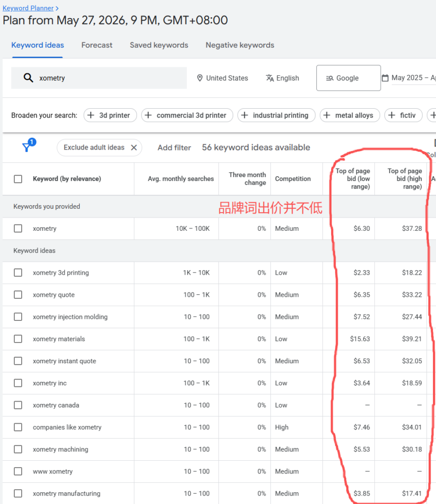Add 3d printer to broaden search
The width and height of the screenshot is (436, 504).
point(110,115)
